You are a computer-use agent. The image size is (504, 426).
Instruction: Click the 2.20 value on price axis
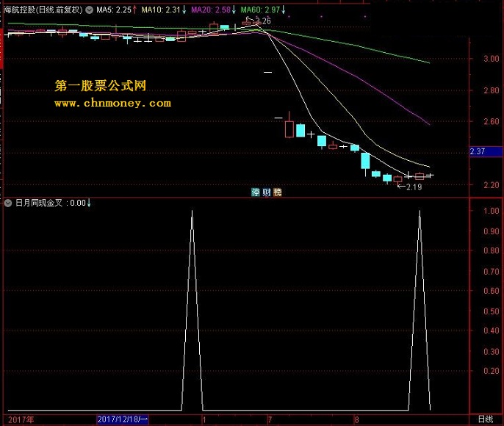point(491,185)
